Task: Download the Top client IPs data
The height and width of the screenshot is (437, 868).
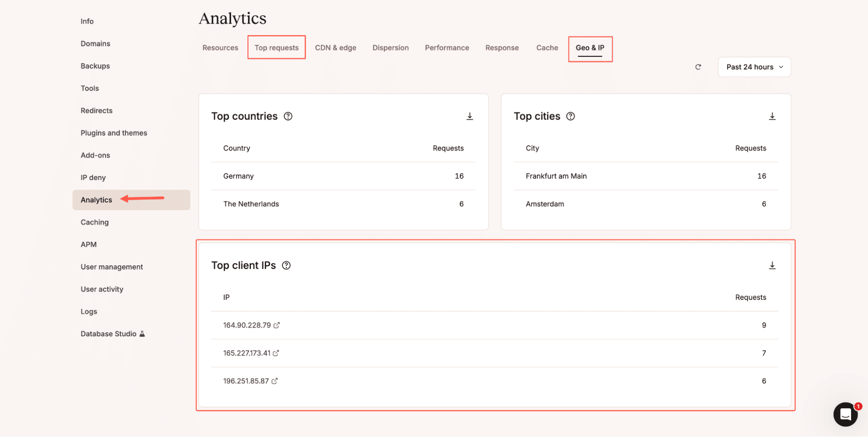Action: 772,265
